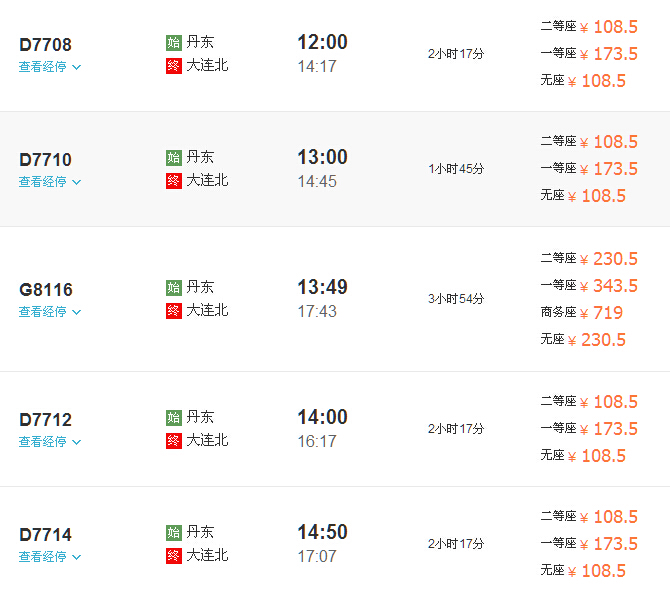Expand 查看经停 stops for D7708

coord(50,67)
